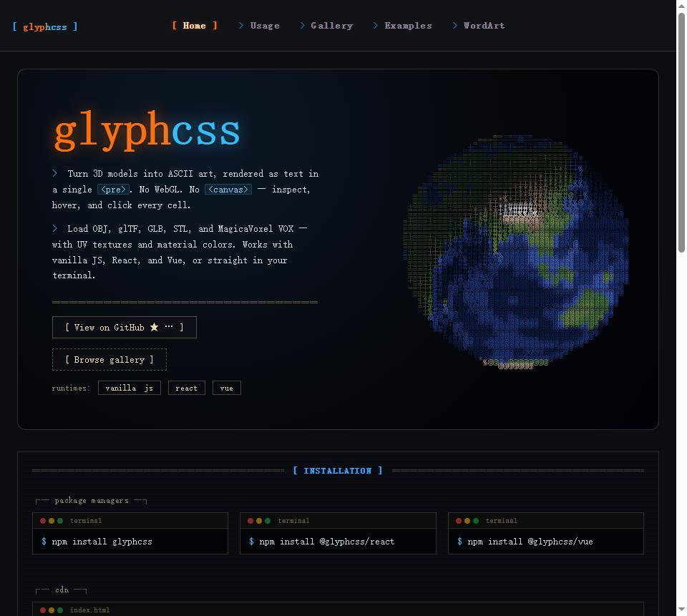The width and height of the screenshot is (687, 616).
Task: Click the 'npm install glyphcss' command
Action: pos(102,542)
